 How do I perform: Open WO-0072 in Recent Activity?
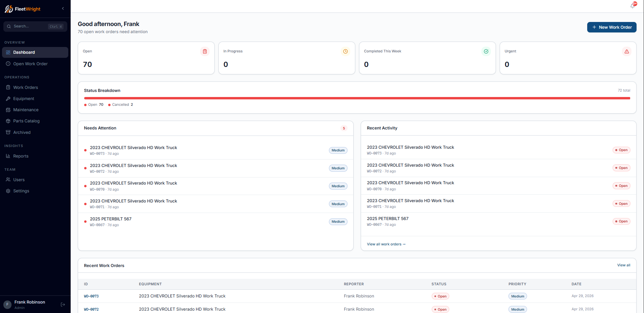(499, 168)
